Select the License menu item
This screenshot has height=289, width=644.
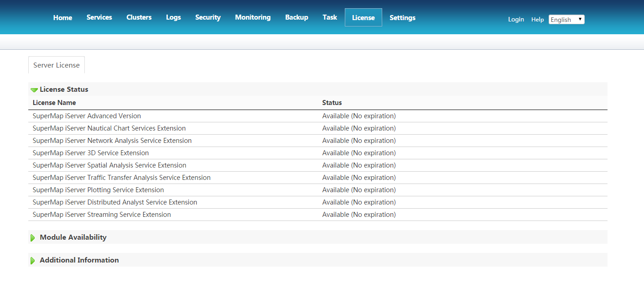[x=363, y=18]
